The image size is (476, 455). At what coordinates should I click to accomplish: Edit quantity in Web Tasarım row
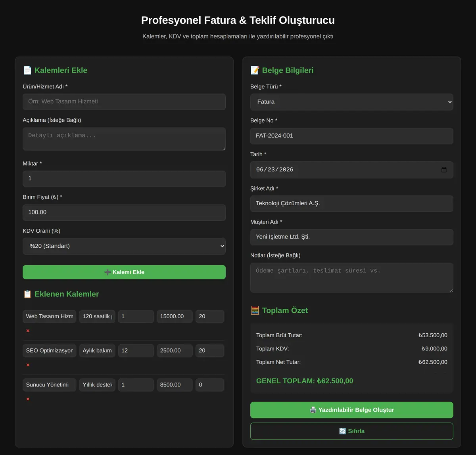(x=136, y=316)
